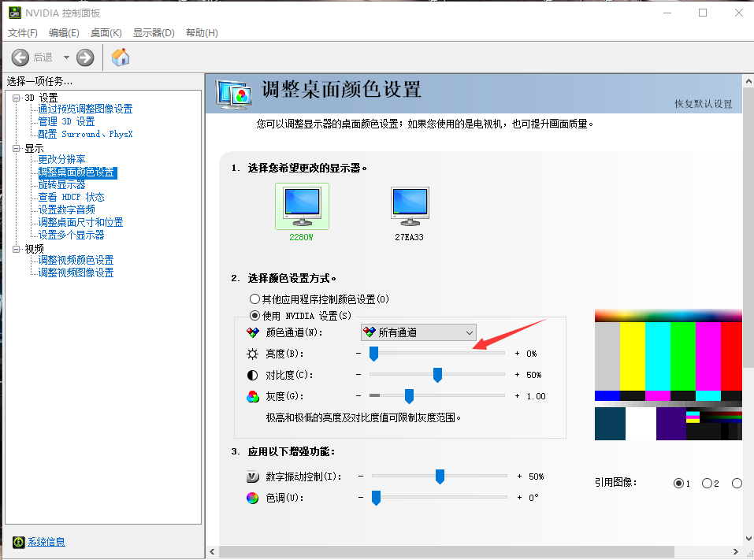Open 更改分辨率 in the task tree
The height and width of the screenshot is (560, 754).
62,160
